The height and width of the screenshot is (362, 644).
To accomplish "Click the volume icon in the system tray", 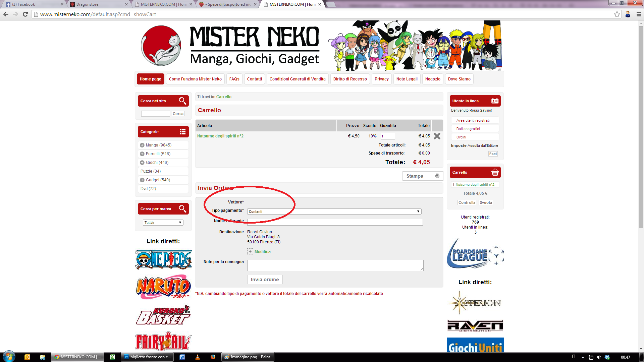I will coord(599,357).
